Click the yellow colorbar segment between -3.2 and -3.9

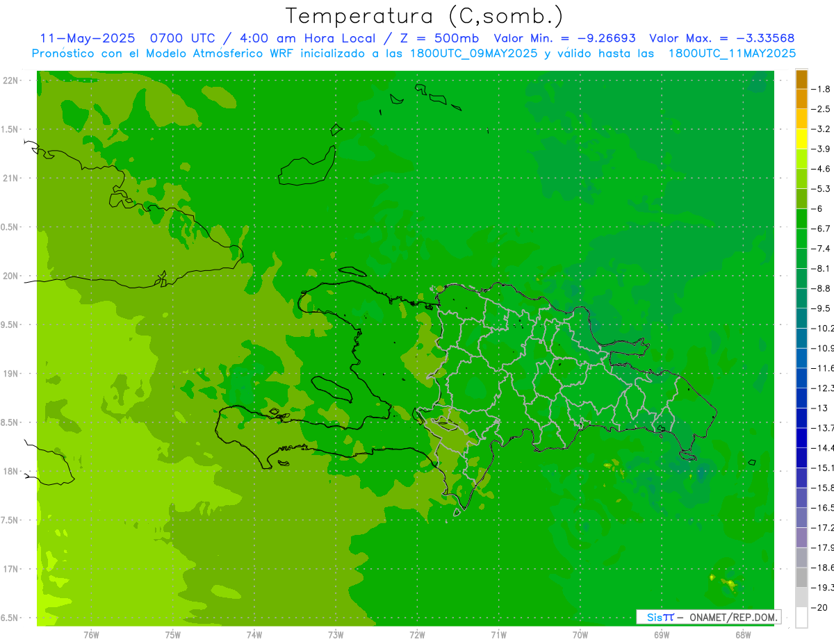[x=801, y=139]
